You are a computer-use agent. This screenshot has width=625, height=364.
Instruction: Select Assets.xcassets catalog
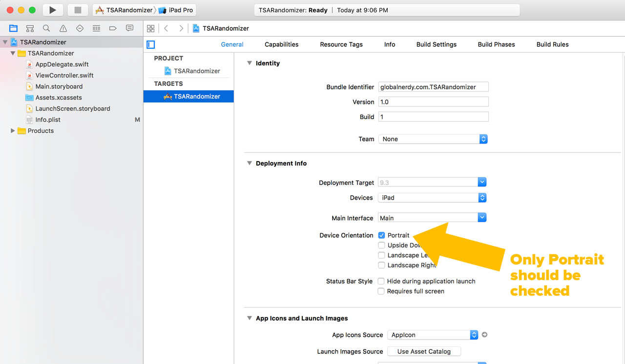click(59, 98)
